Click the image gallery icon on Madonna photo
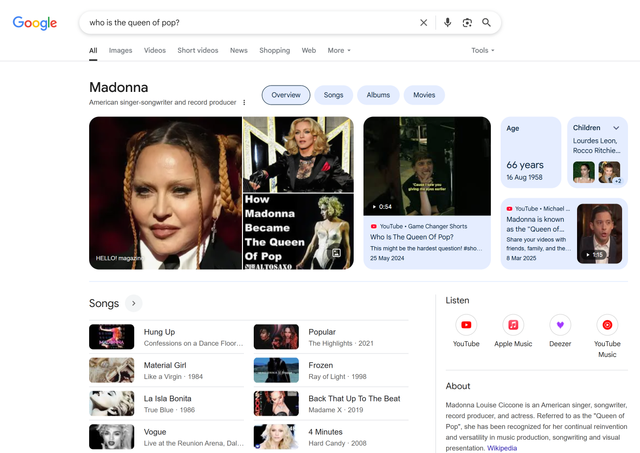640x453 pixels. coord(336,253)
